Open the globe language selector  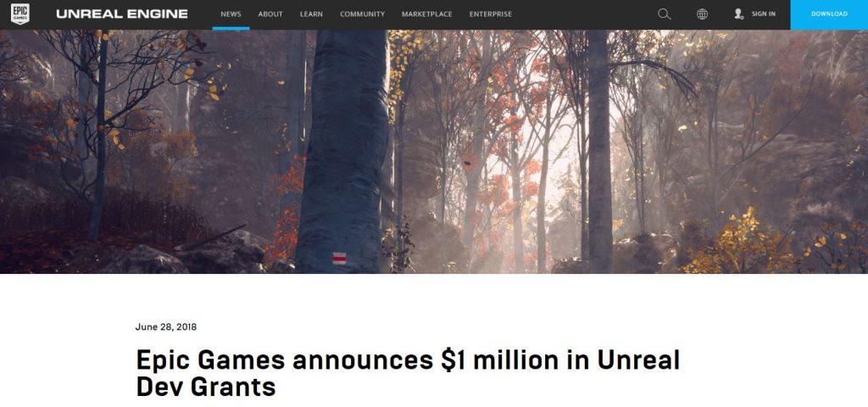point(702,14)
